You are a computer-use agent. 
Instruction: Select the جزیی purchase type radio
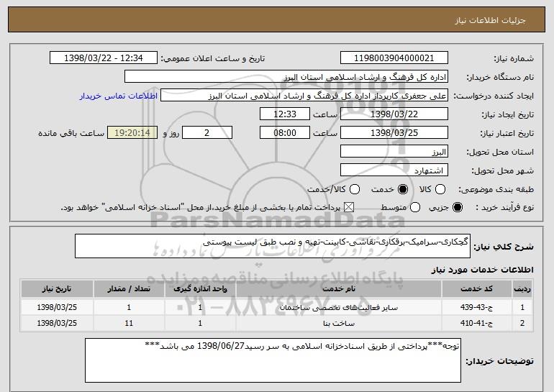tap(457, 208)
